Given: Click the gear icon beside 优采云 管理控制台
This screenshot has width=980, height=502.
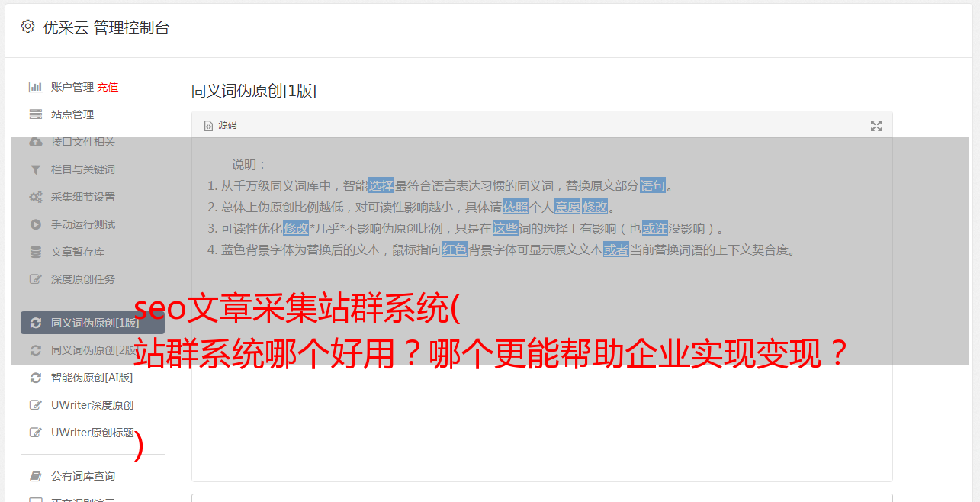Looking at the screenshot, I should [x=28, y=27].
